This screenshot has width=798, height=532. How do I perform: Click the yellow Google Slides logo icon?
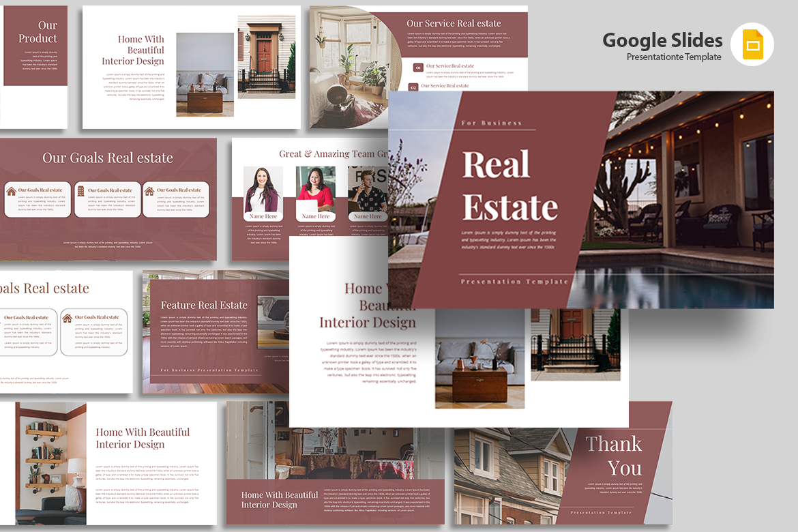click(x=753, y=45)
